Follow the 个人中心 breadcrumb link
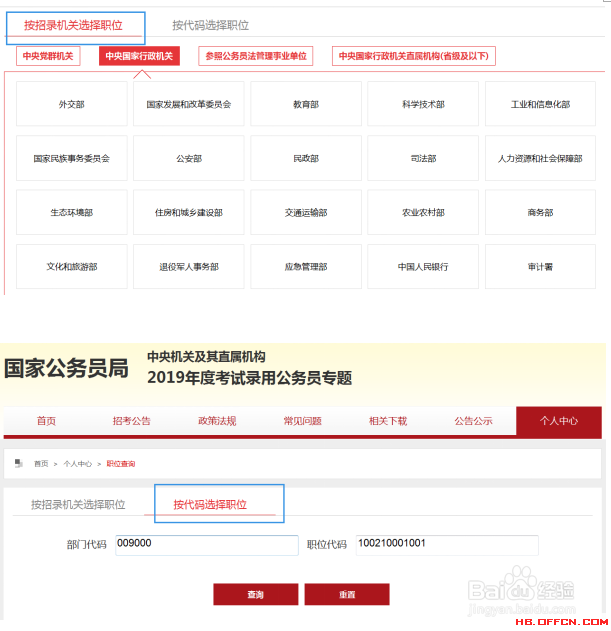This screenshot has width=611, height=631. pyautogui.click(x=78, y=464)
